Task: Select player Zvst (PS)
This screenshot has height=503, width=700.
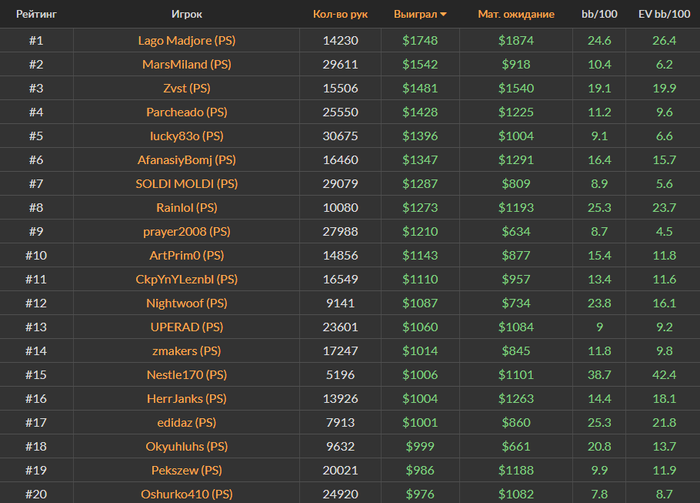Action: click(x=187, y=88)
